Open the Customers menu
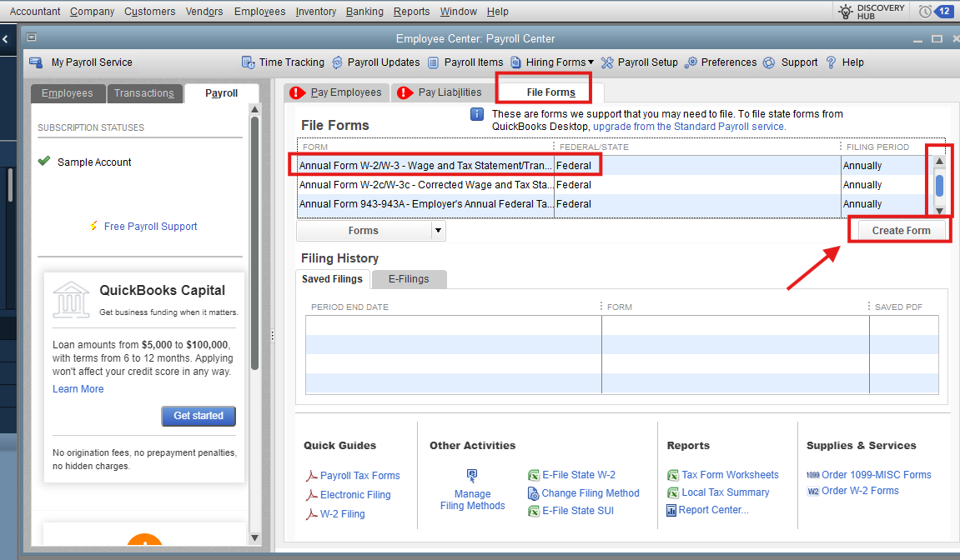The image size is (960, 560). click(x=149, y=11)
